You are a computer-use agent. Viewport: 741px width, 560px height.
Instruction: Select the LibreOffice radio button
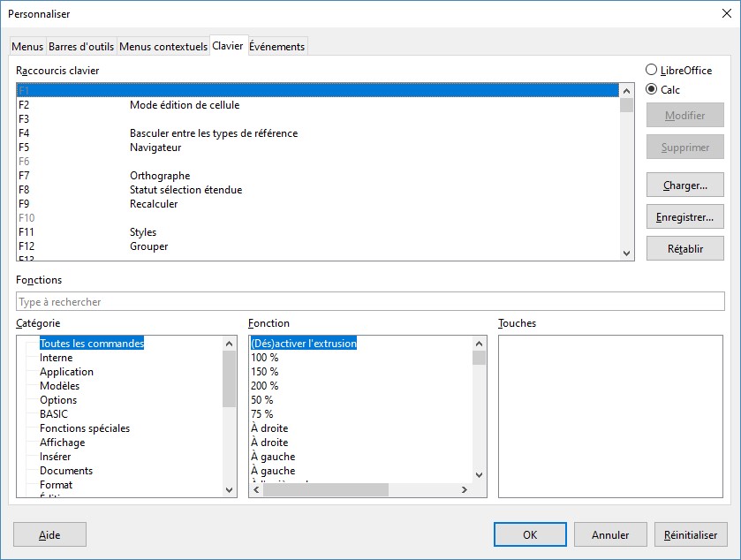652,71
